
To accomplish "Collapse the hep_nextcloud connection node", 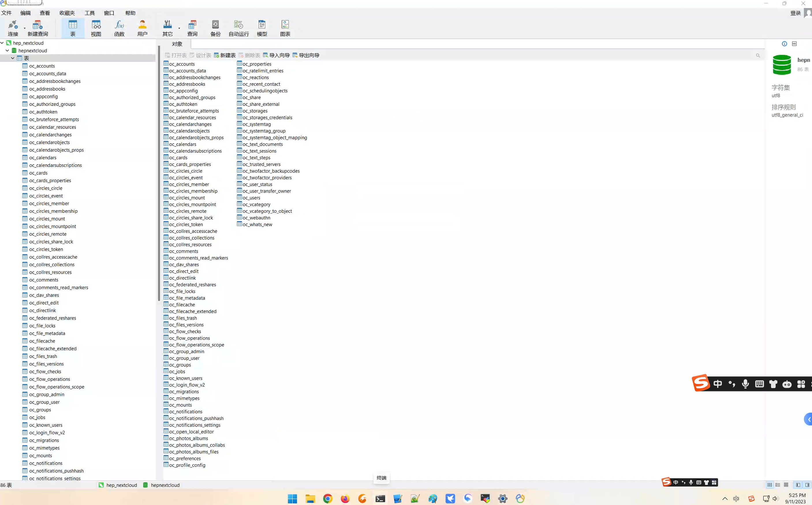I will 2,43.
